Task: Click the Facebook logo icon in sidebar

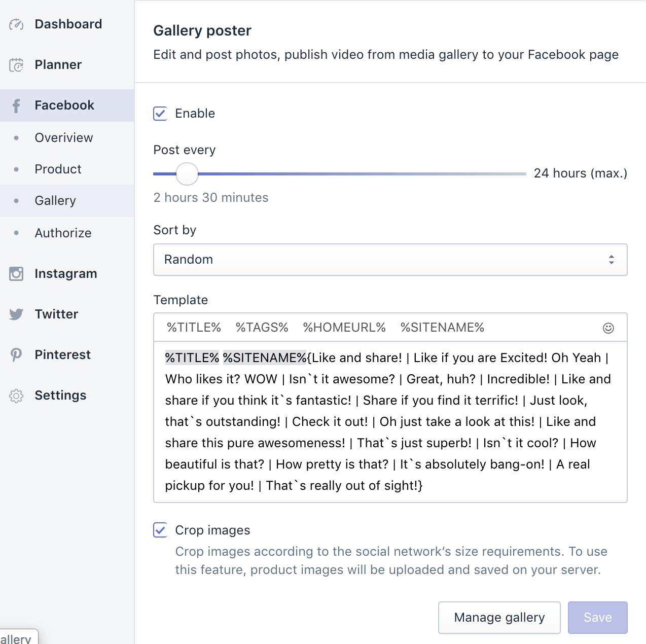Action: click(x=16, y=105)
